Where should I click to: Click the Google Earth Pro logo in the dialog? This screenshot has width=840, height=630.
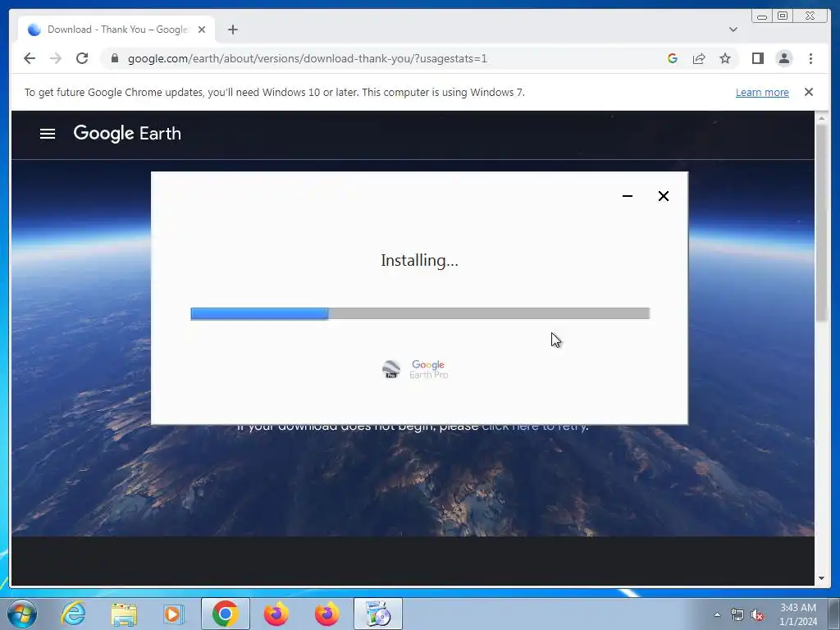click(x=415, y=369)
